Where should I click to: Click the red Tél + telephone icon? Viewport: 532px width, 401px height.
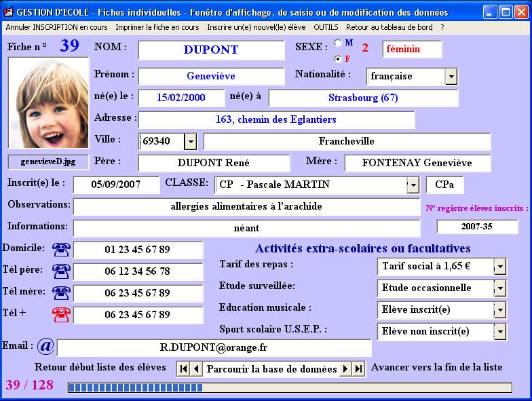61,315
